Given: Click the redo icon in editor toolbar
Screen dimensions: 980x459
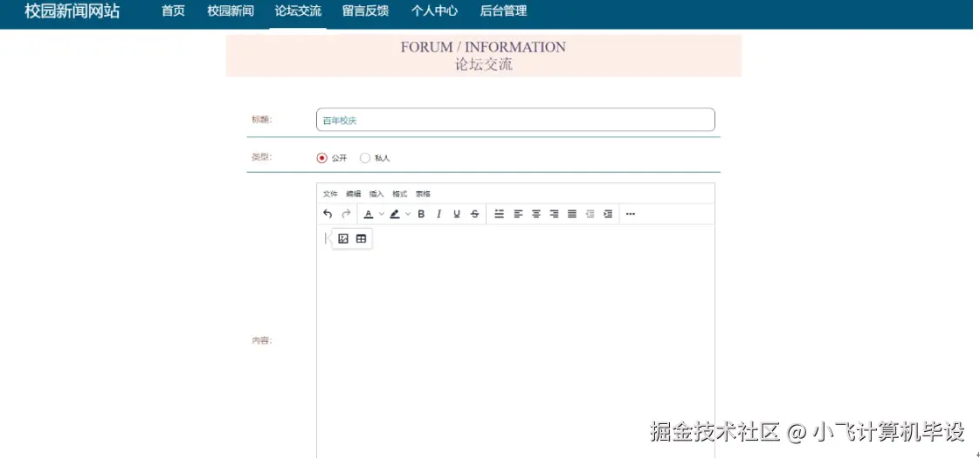Looking at the screenshot, I should tap(346, 214).
